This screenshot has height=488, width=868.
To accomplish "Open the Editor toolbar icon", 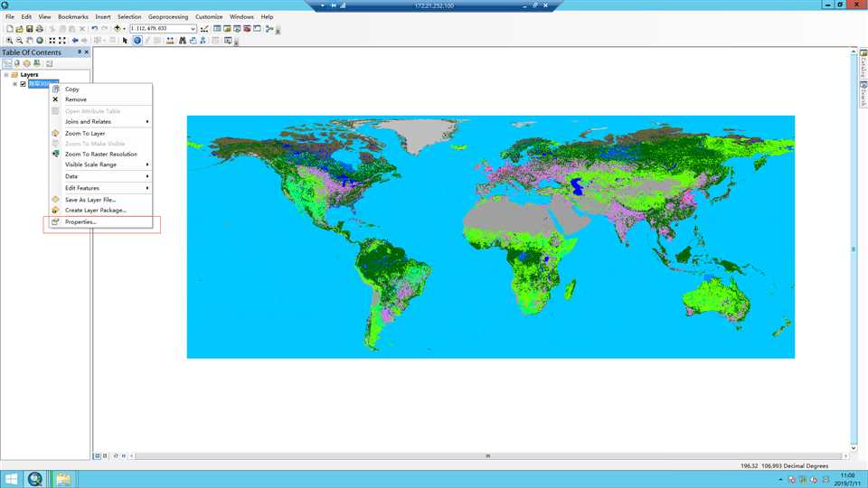I will 204,29.
